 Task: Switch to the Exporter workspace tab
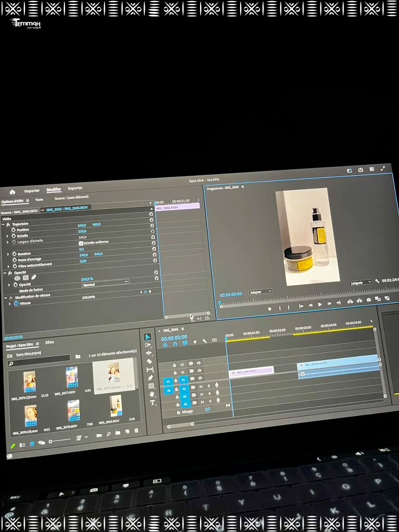75,188
